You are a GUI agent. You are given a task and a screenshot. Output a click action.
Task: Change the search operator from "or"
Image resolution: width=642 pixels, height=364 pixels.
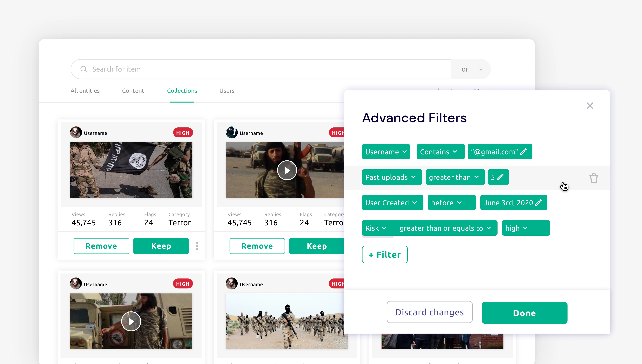(480, 69)
